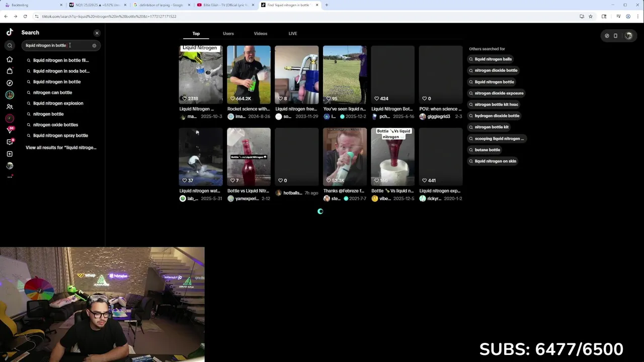The height and width of the screenshot is (362, 644).
Task: Open the Shop bag icon in sidebar
Action: coord(10,71)
